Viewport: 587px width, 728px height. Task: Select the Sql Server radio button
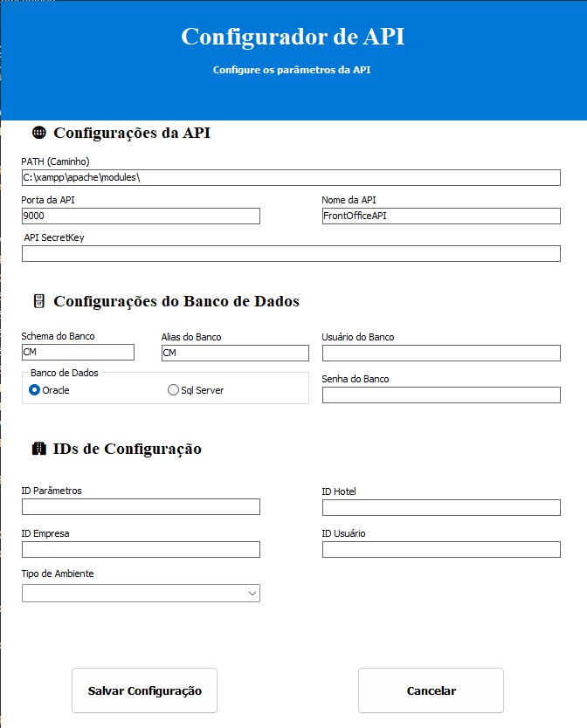tap(173, 390)
